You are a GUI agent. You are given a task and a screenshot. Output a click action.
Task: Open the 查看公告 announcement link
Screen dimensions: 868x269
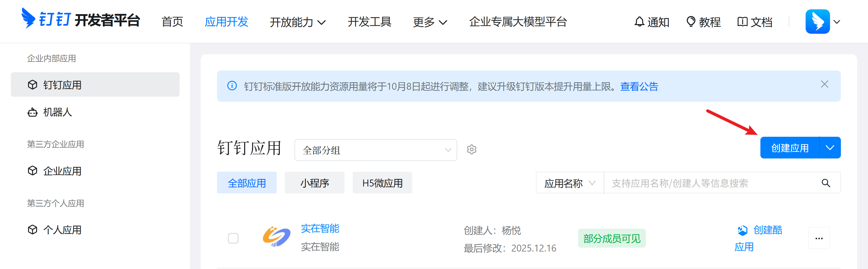pyautogui.click(x=639, y=86)
